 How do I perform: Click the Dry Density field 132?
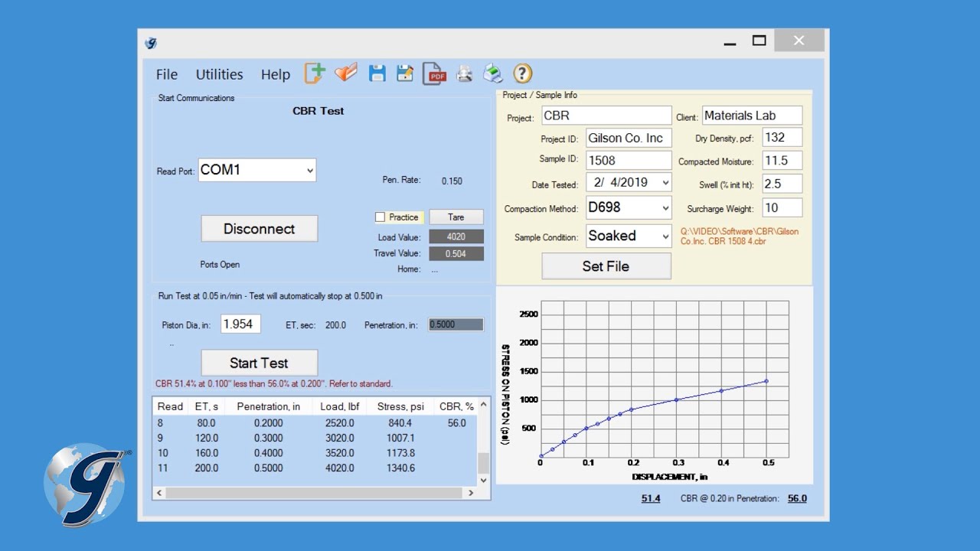pos(782,138)
